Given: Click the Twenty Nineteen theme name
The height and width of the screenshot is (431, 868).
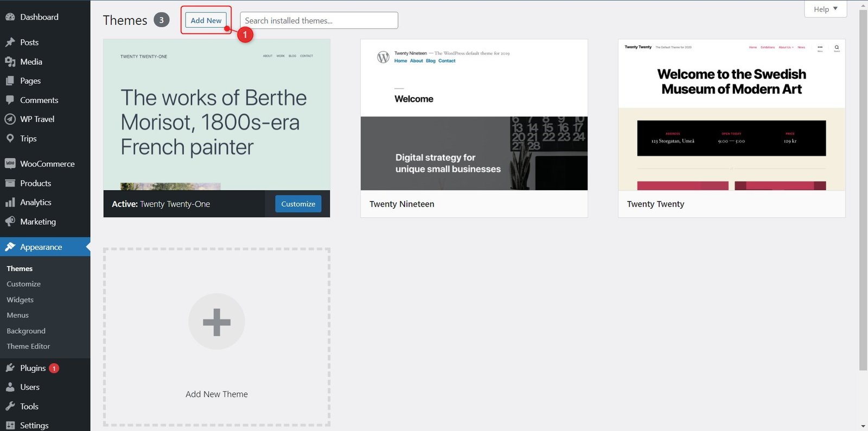Looking at the screenshot, I should [x=402, y=204].
